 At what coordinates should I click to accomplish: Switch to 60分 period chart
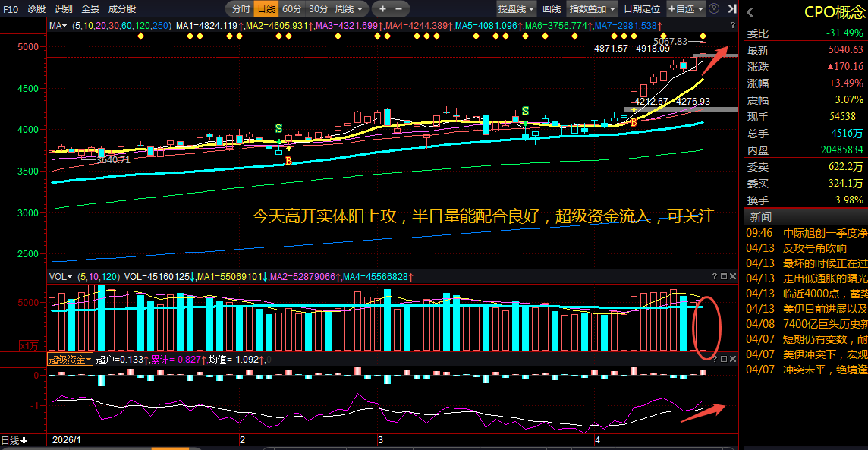tap(291, 9)
